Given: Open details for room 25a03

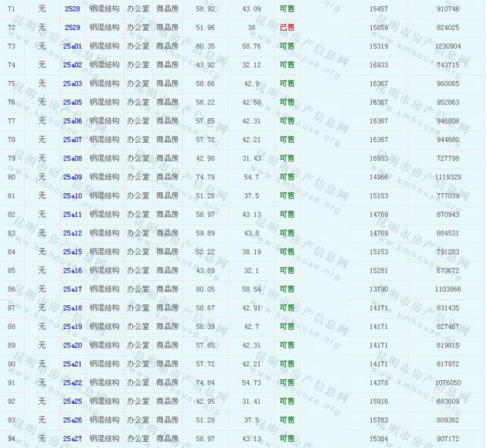Looking at the screenshot, I should click(x=73, y=83).
